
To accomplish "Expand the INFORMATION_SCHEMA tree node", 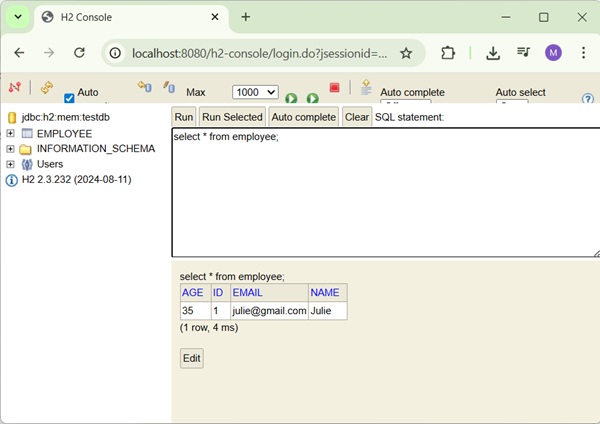I will coord(11,149).
